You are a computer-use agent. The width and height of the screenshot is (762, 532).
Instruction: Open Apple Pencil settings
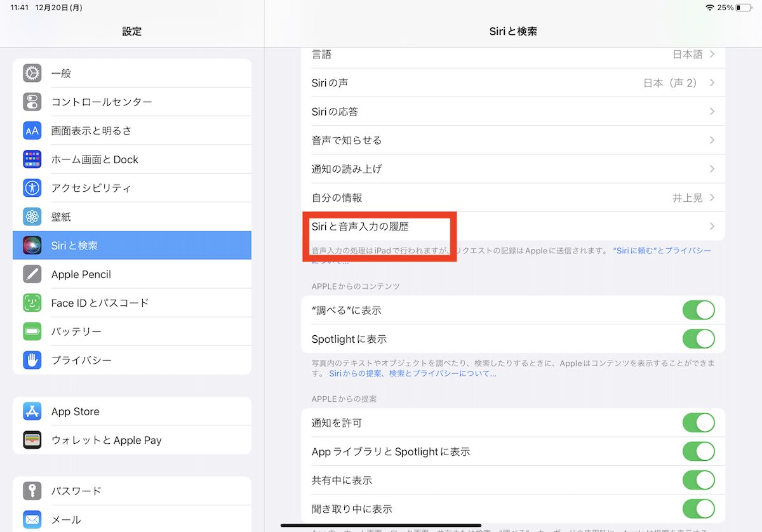tap(132, 274)
